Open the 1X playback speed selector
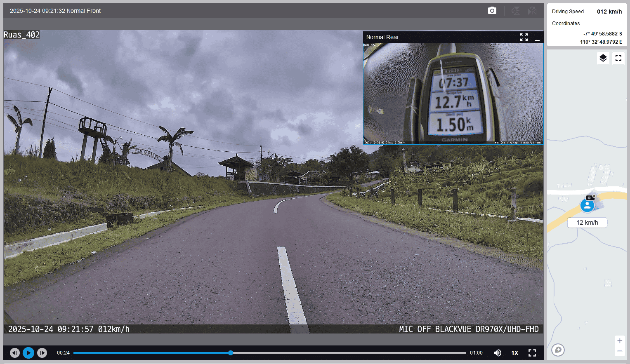The image size is (630, 364). coord(514,353)
